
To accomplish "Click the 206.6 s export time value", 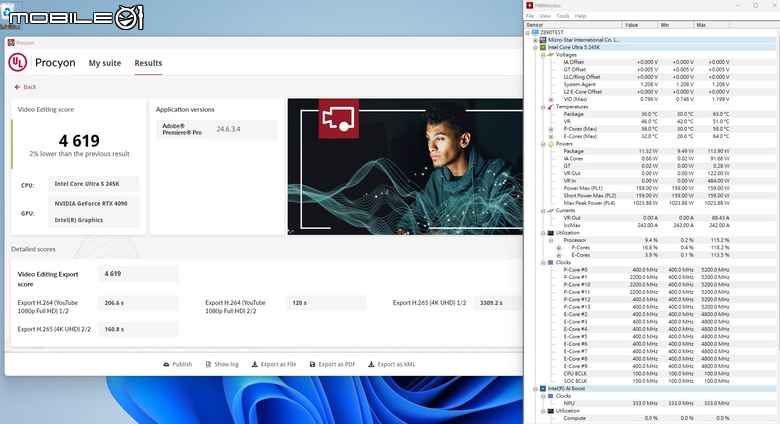I will tap(138, 303).
